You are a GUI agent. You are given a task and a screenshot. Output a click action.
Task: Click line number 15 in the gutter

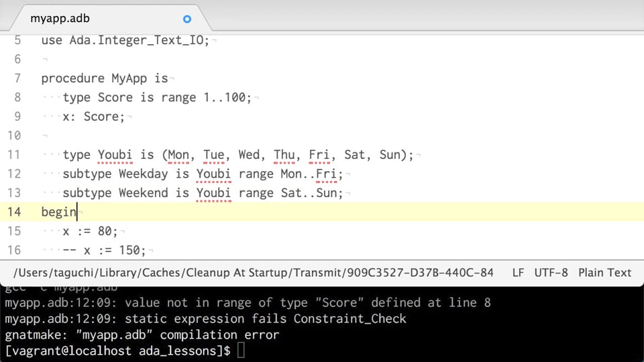tap(14, 231)
